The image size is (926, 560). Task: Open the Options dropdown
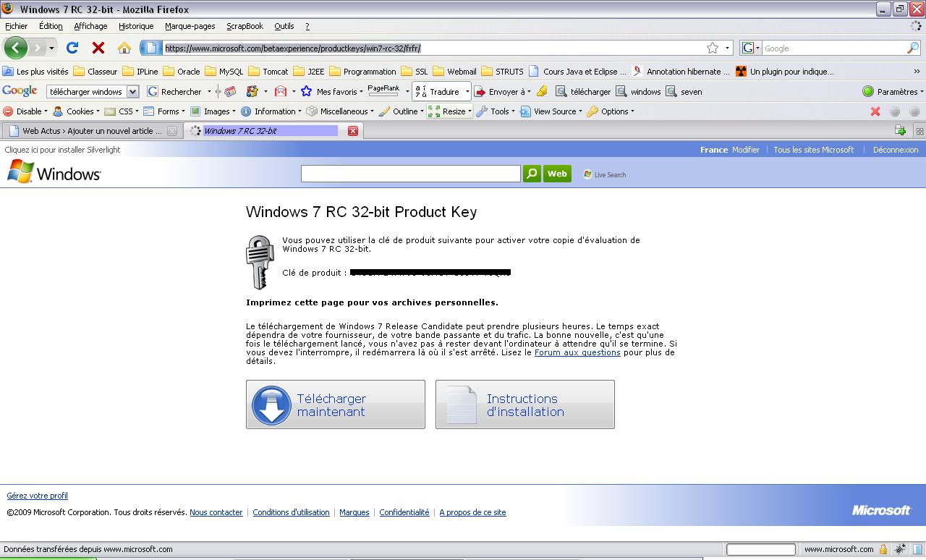click(x=611, y=111)
